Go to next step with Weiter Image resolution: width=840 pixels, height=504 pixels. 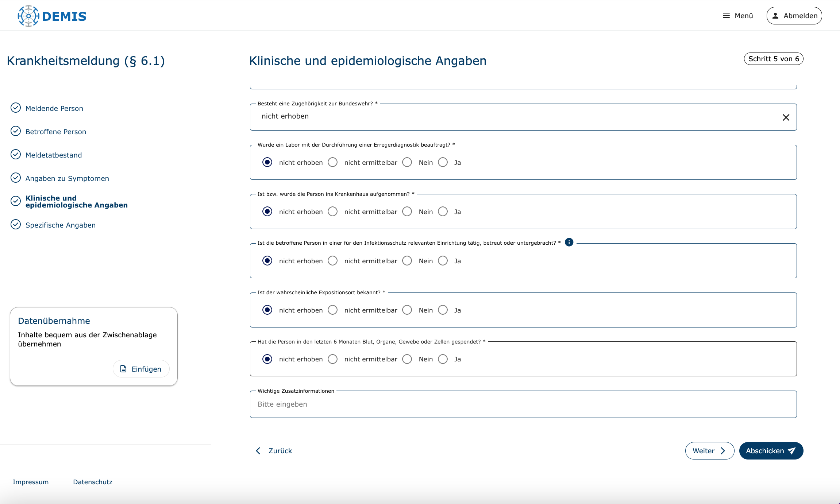click(x=709, y=451)
